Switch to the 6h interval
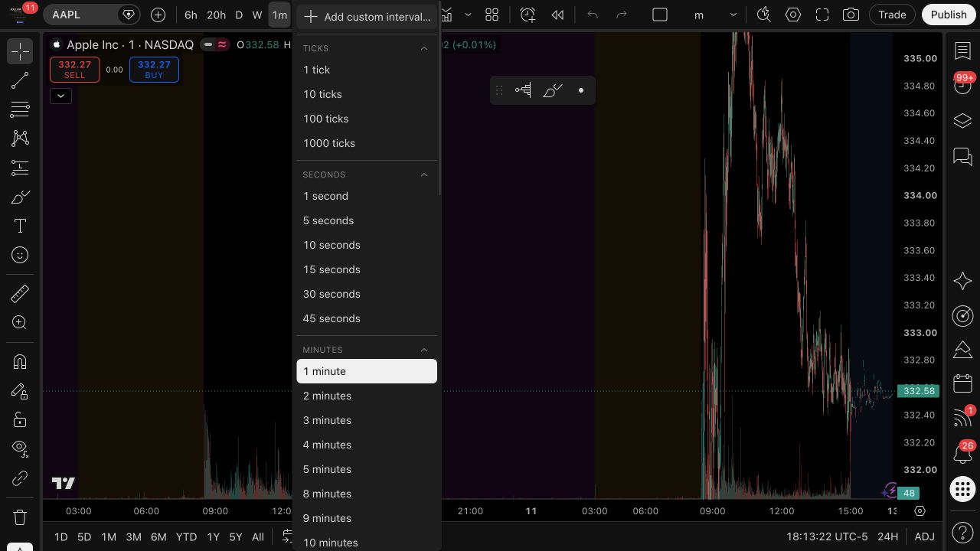 (x=191, y=15)
